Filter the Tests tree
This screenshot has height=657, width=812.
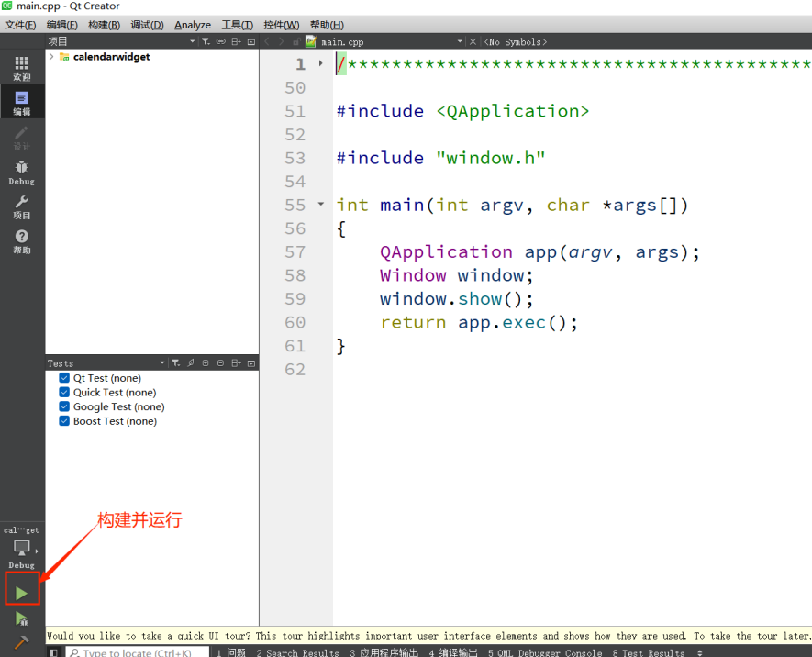(176, 363)
